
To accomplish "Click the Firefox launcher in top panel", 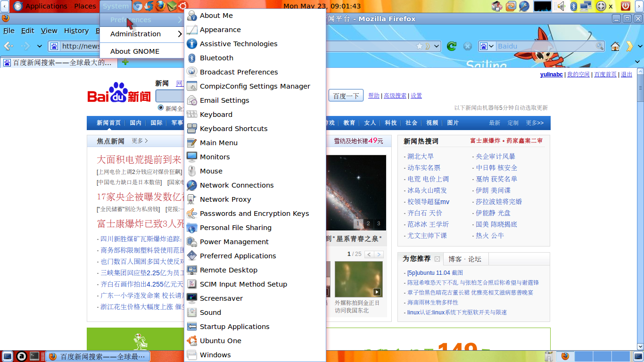I will tap(160, 6).
